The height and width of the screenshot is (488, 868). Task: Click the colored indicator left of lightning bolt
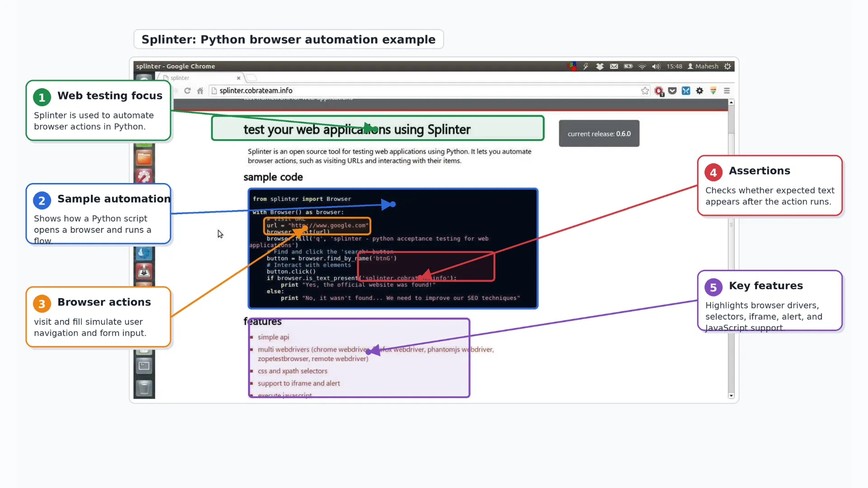pos(572,66)
